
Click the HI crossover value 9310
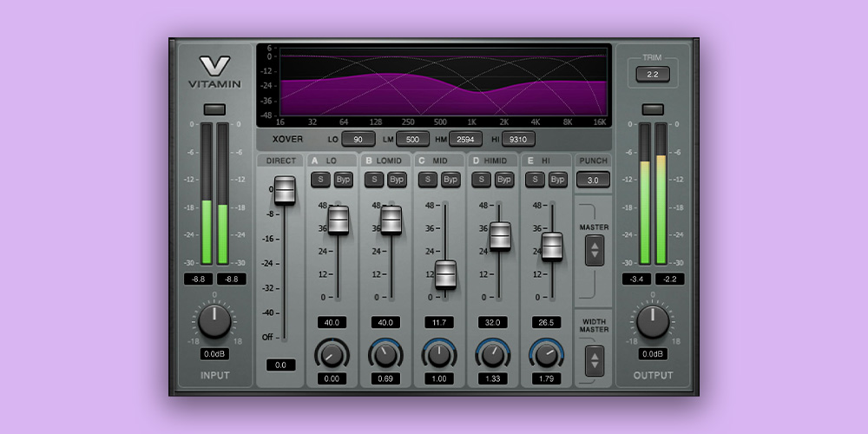[x=519, y=139]
